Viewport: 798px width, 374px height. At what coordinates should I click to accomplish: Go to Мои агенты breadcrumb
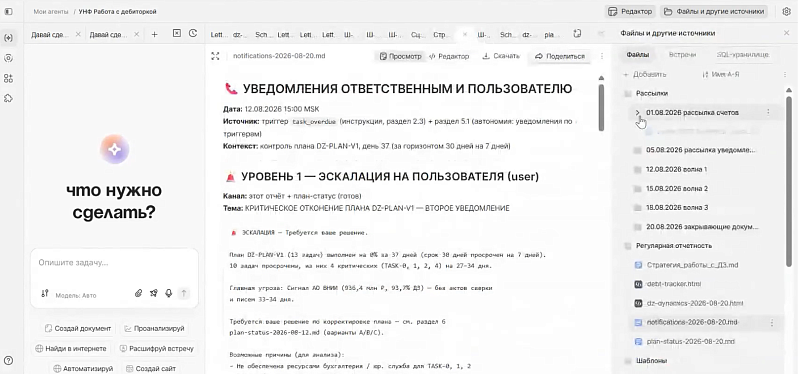(x=50, y=11)
